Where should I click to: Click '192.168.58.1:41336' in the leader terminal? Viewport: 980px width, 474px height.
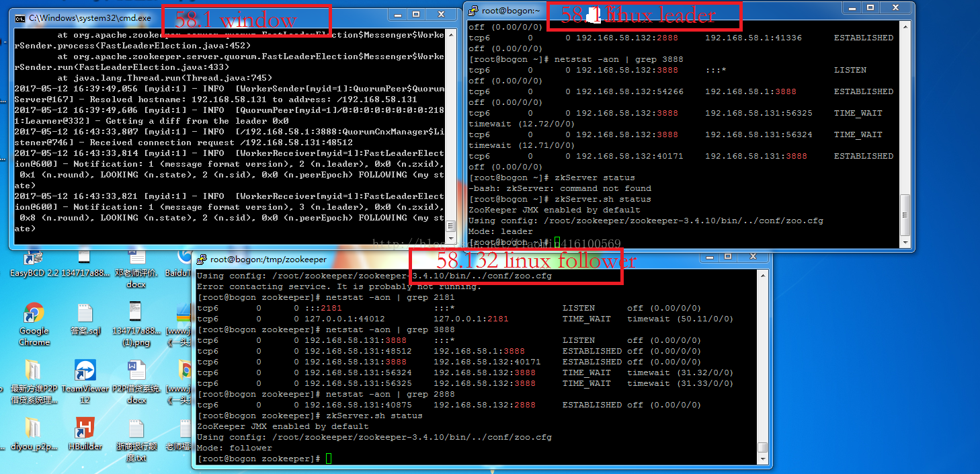coord(753,38)
